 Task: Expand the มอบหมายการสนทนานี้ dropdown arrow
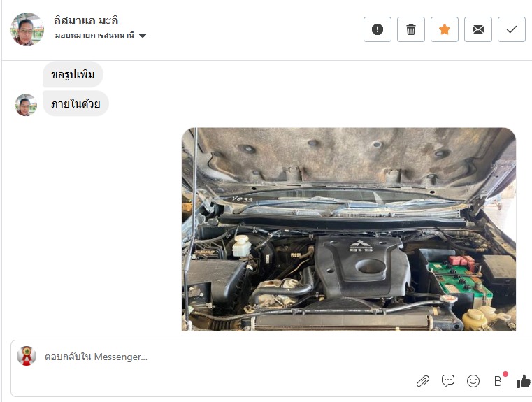[143, 35]
